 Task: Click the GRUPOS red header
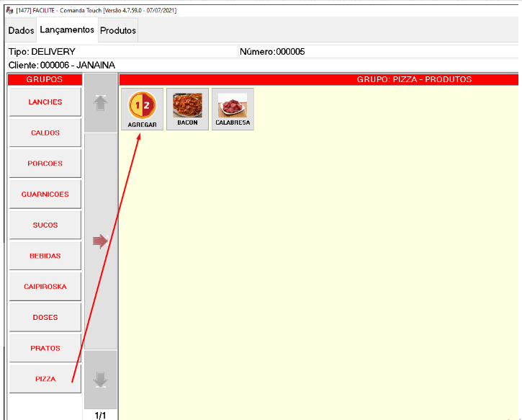(x=45, y=79)
